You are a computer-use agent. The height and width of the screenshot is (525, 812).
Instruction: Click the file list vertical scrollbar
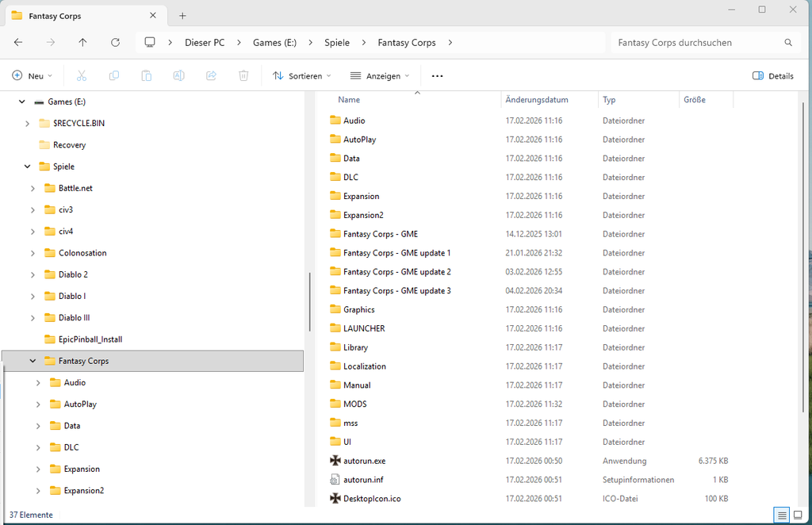tap(803, 256)
